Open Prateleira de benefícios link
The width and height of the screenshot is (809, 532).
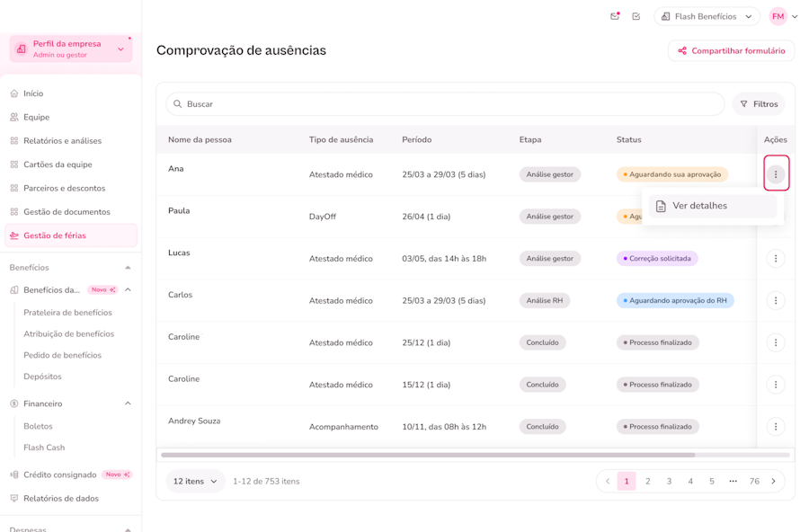pos(67,313)
